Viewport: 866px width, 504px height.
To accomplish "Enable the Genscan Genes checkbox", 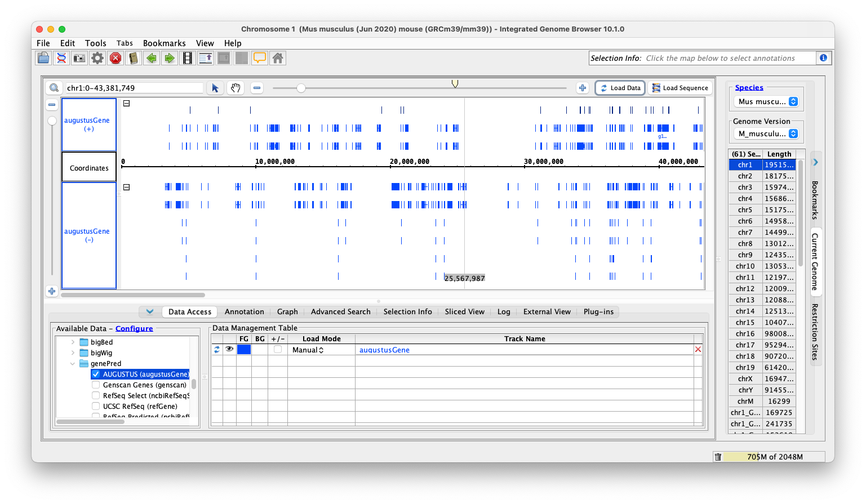I will point(96,385).
